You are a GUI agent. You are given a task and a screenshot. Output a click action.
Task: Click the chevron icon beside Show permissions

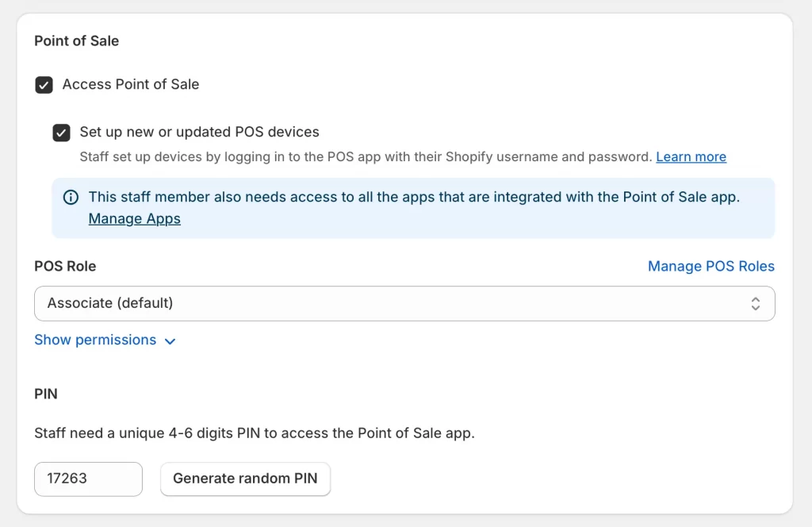click(x=170, y=341)
